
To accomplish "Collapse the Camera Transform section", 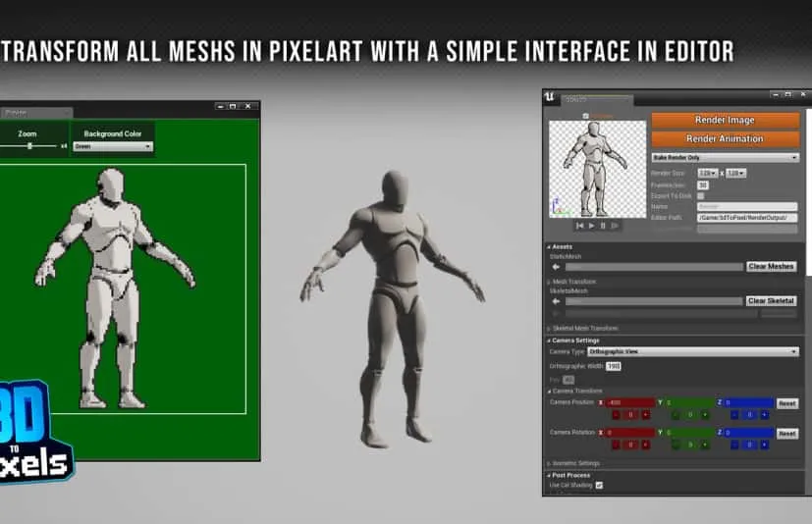I will pos(549,391).
